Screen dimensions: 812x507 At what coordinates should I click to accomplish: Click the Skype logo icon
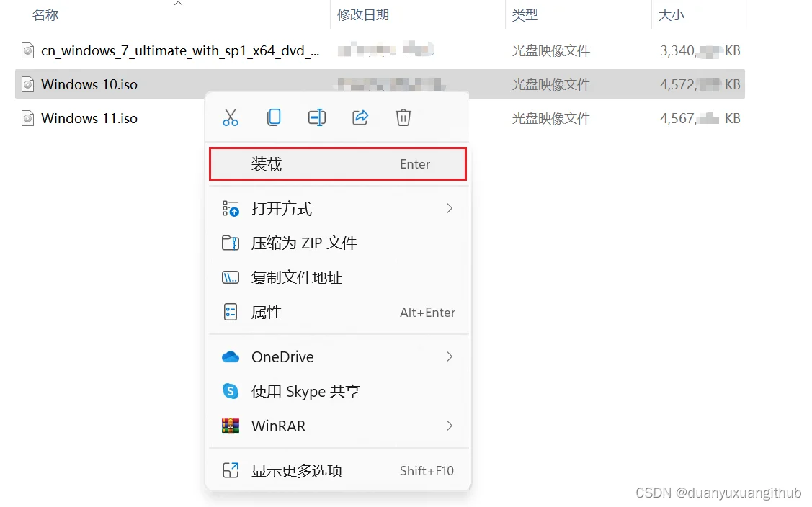point(231,391)
